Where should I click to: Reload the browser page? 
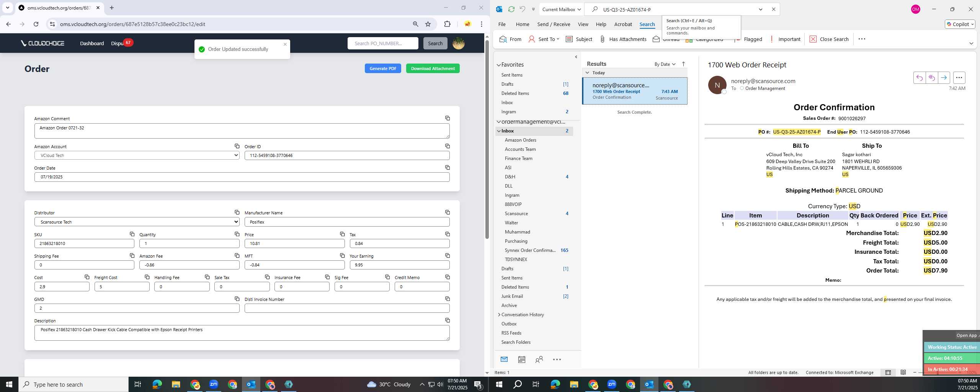pyautogui.click(x=36, y=24)
